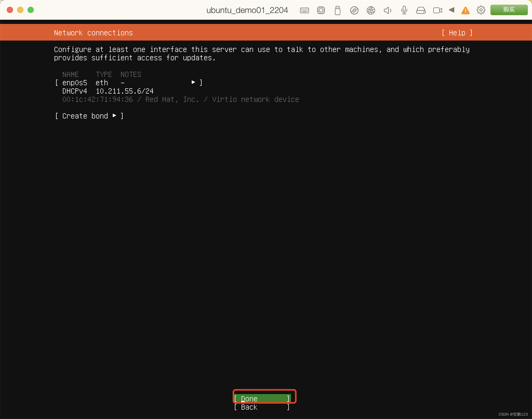
Task: Click the CPU processor status icon
Action: click(x=321, y=10)
